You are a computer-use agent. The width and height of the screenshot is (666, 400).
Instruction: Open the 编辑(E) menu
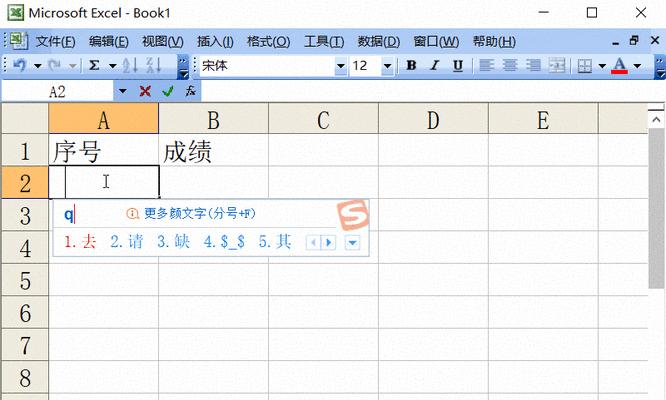109,42
